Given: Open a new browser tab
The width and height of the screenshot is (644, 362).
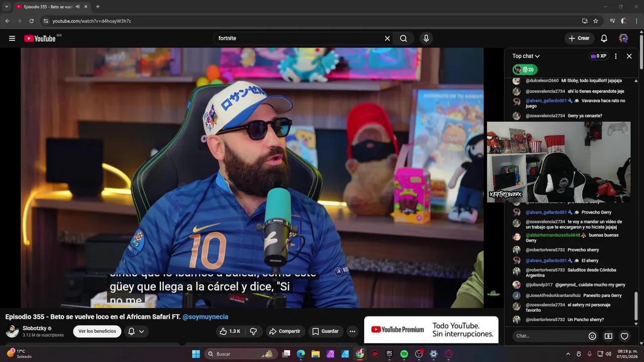Looking at the screenshot, I should 98,7.
